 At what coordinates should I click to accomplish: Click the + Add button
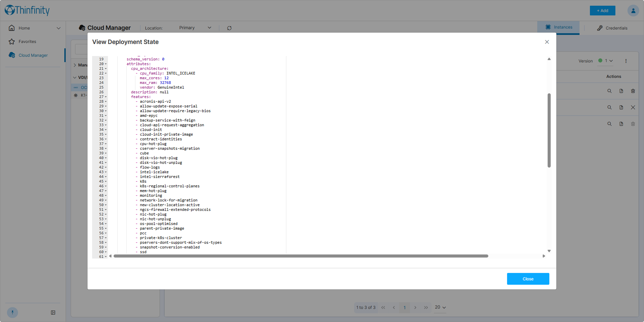click(x=602, y=11)
